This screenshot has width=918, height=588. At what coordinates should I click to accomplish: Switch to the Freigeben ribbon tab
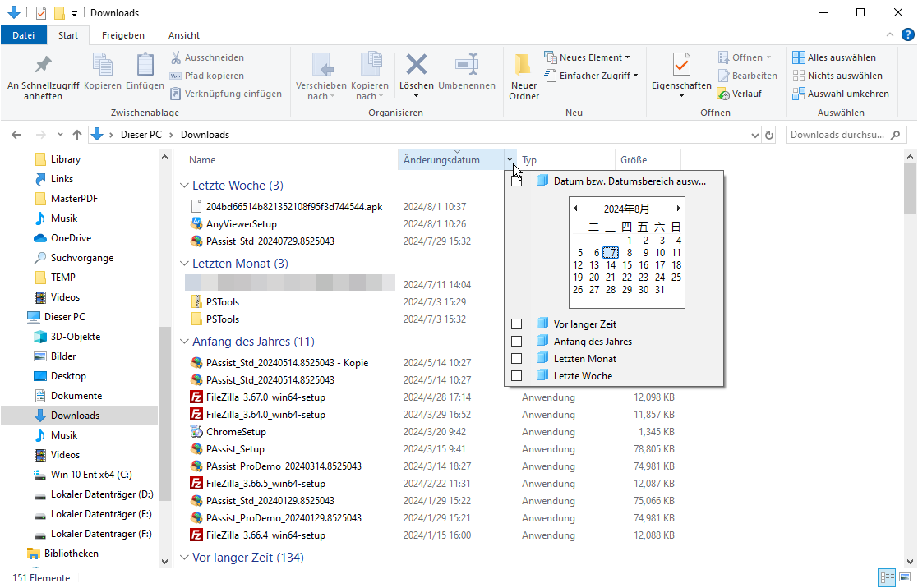[x=123, y=35]
